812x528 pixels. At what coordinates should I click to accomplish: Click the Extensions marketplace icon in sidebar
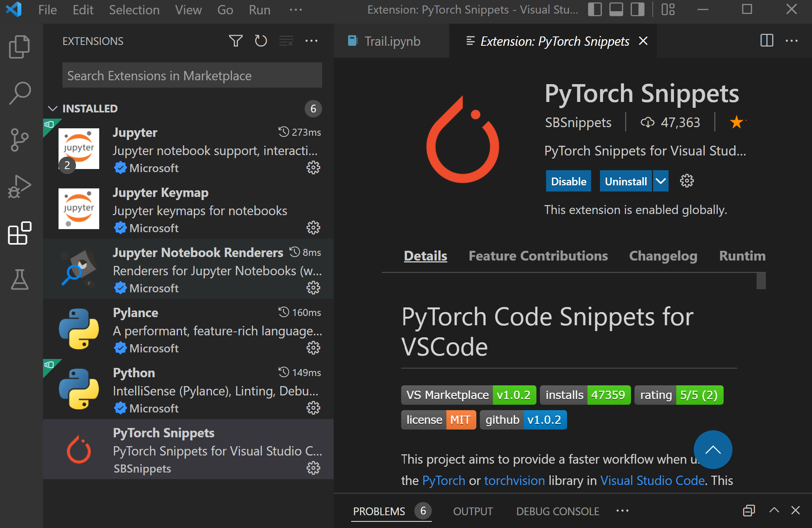click(x=17, y=233)
